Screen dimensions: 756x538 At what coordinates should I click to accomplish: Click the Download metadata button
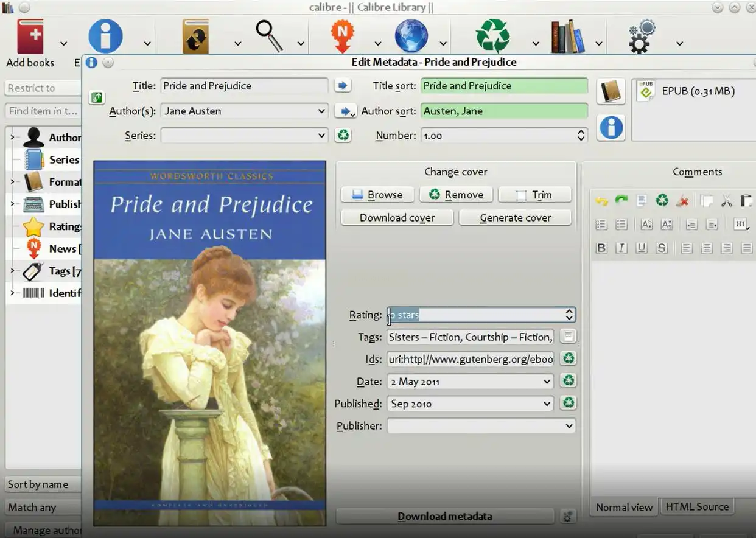pos(444,516)
